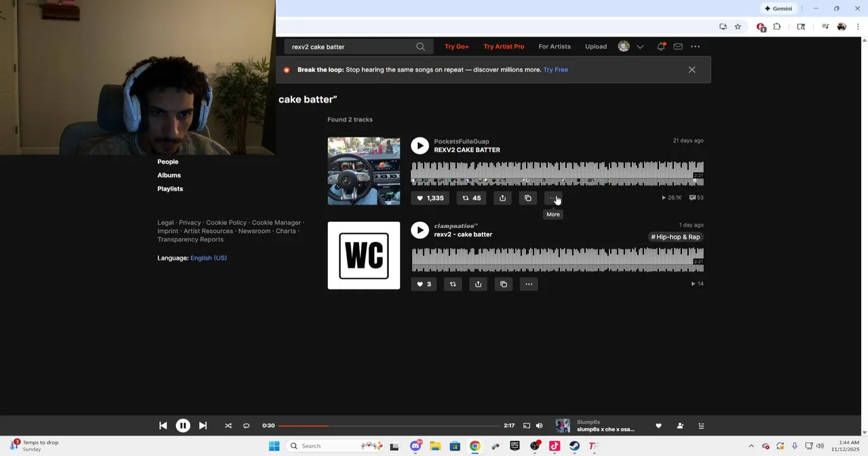Screen dimensions: 868x456
Task: Open the Gemini button in Chrome
Action: (x=778, y=8)
